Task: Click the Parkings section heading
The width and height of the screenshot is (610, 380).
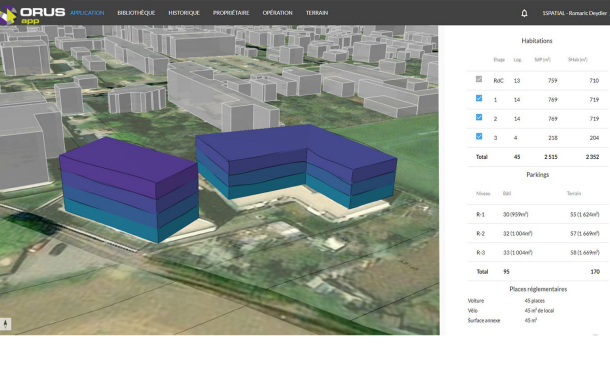Action: (x=538, y=175)
